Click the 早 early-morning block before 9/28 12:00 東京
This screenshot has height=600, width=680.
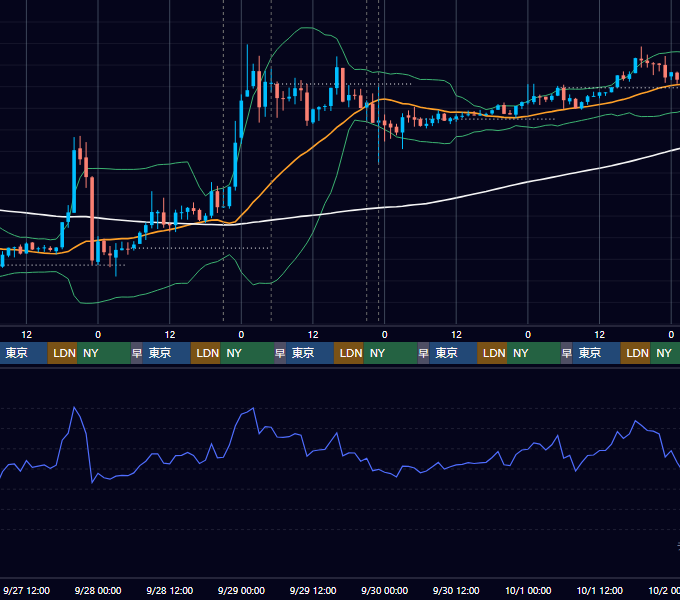pos(137,353)
